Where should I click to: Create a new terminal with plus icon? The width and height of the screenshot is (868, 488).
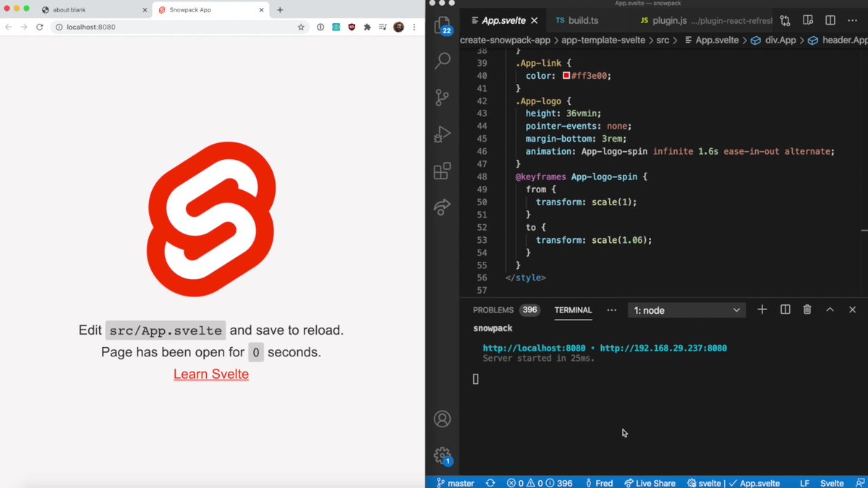pyautogui.click(x=762, y=309)
